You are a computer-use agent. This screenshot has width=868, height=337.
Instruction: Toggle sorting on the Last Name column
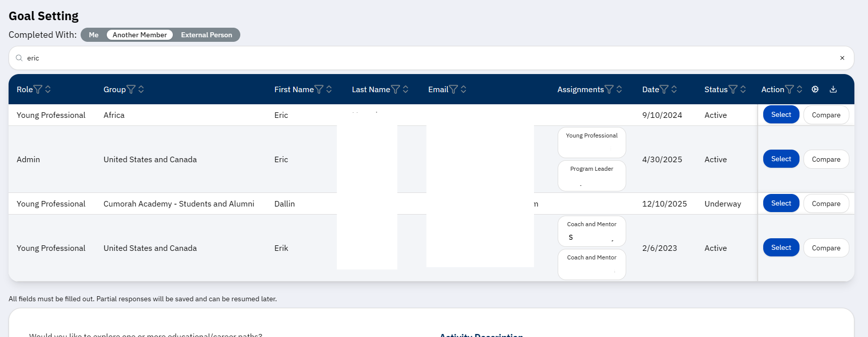point(406,89)
